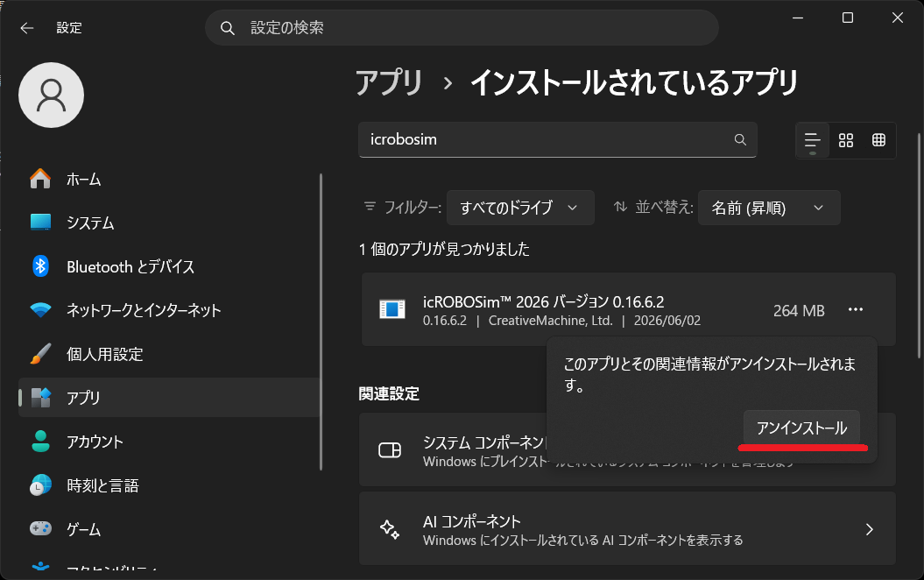
Task: Click the AI コンポーネント sparkle icon
Action: click(390, 529)
